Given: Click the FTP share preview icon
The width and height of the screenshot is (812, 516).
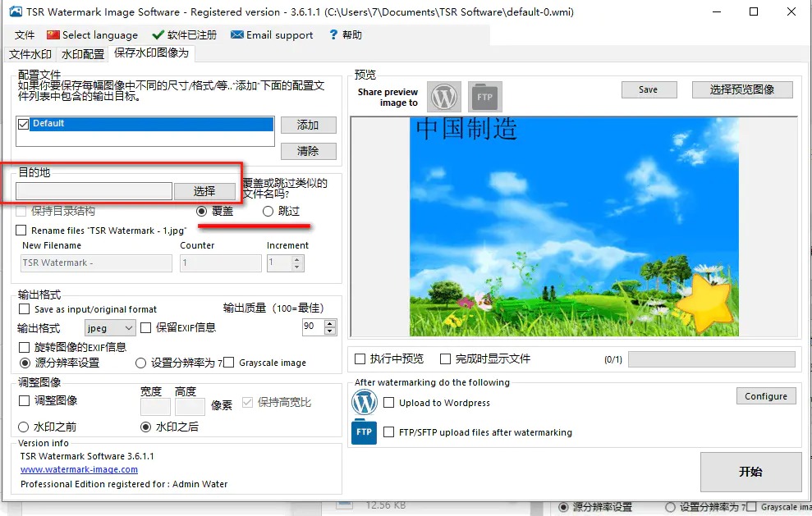Looking at the screenshot, I should coord(484,97).
